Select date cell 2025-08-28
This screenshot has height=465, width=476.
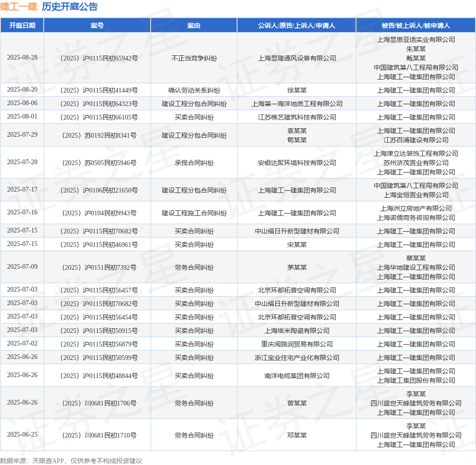(x=22, y=57)
